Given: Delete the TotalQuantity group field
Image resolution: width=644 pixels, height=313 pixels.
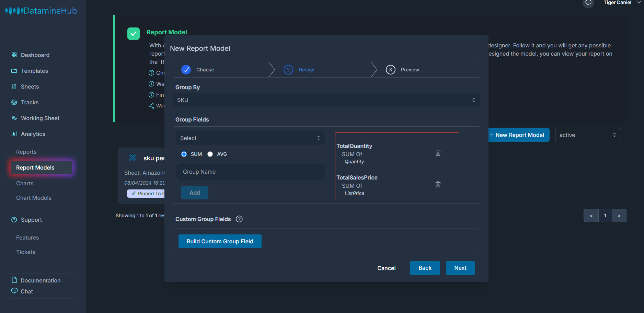Looking at the screenshot, I should click(438, 153).
